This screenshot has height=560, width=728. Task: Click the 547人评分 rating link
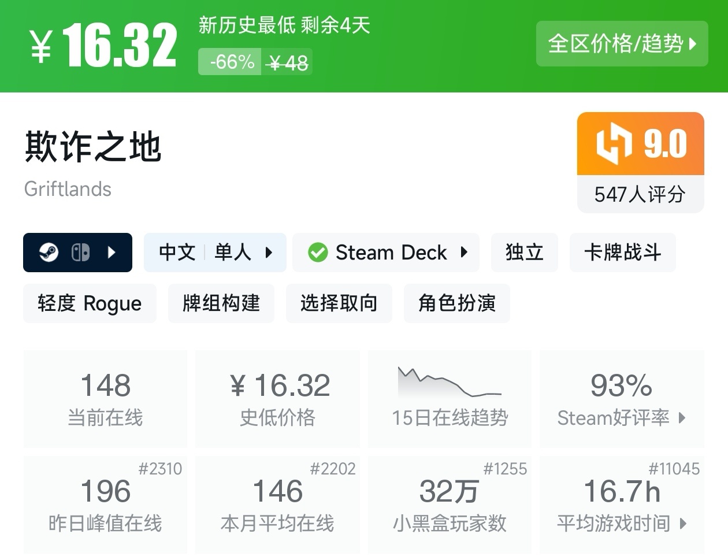640,195
